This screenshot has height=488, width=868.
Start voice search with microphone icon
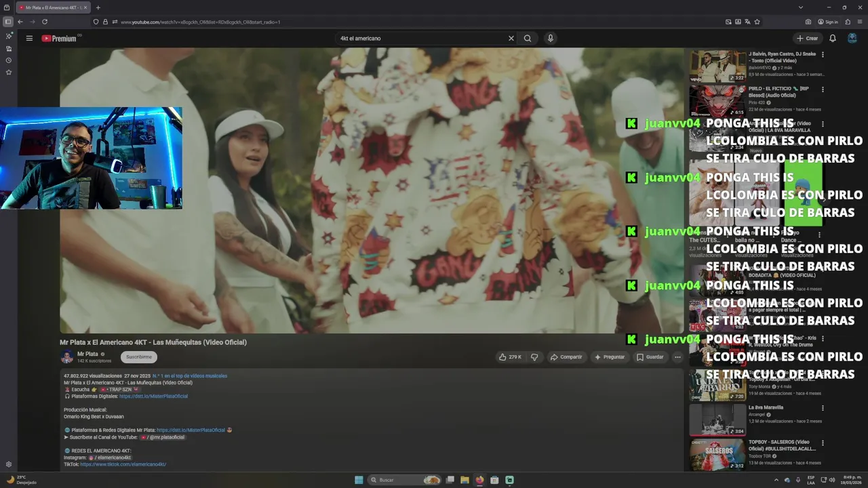pos(551,38)
